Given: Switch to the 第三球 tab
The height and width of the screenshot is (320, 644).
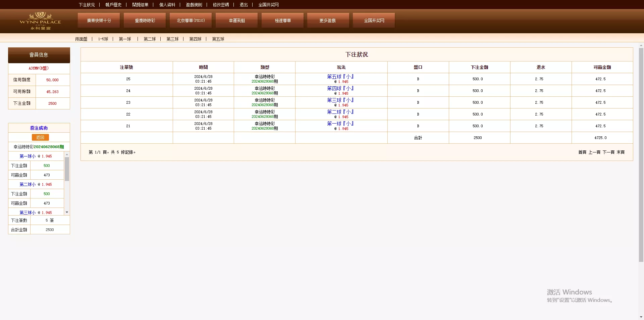Looking at the screenshot, I should [x=172, y=39].
